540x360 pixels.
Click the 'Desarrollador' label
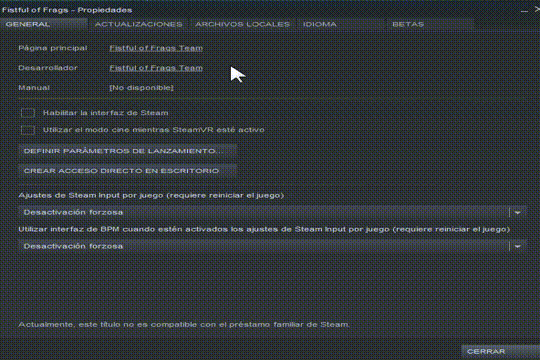coord(48,68)
